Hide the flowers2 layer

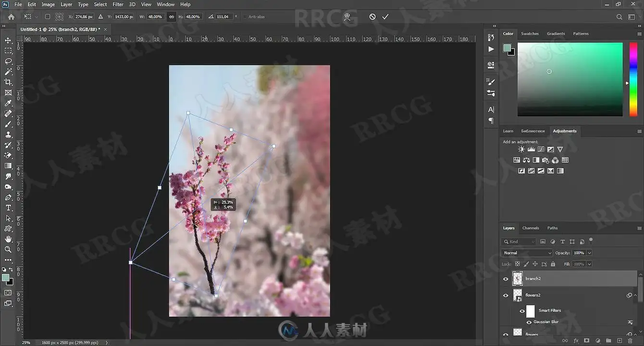click(x=506, y=296)
